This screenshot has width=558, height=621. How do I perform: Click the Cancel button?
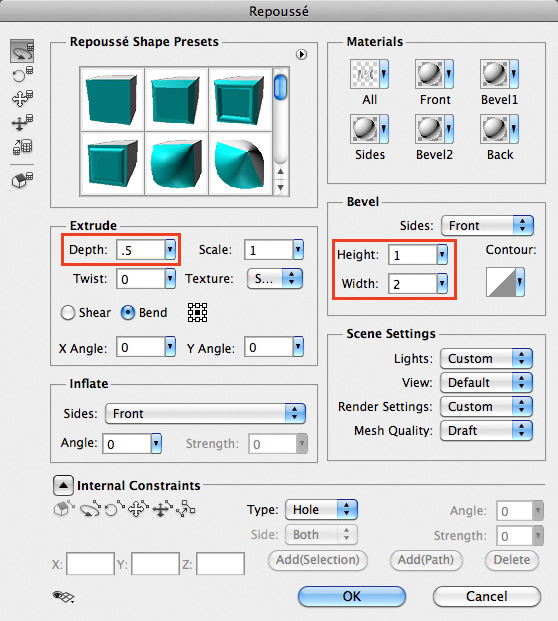pos(487,596)
